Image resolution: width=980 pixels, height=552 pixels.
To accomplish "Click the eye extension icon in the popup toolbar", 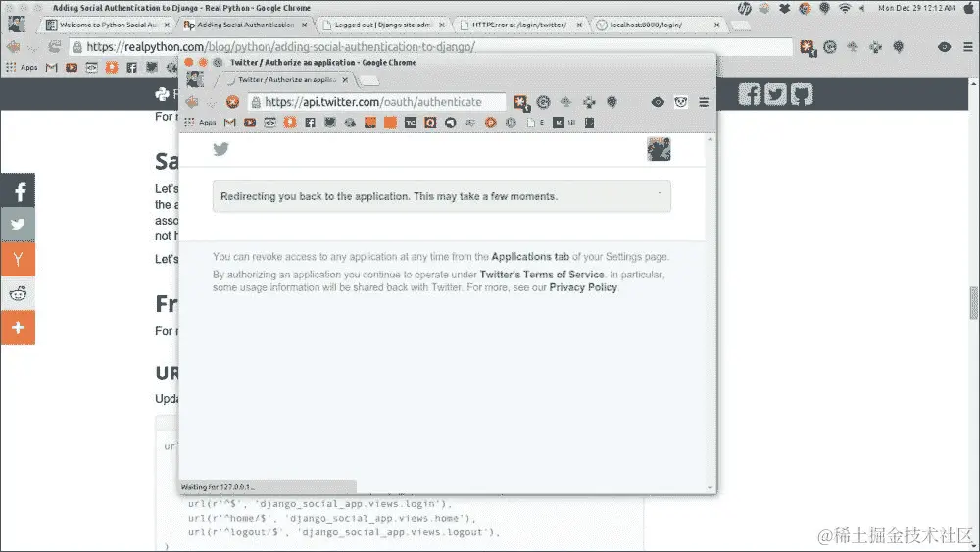I will (658, 102).
